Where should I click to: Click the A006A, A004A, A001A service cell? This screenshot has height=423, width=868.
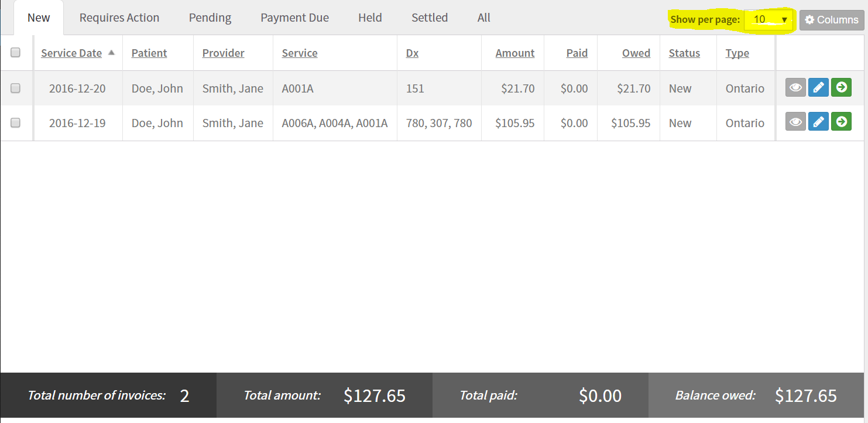pos(334,124)
